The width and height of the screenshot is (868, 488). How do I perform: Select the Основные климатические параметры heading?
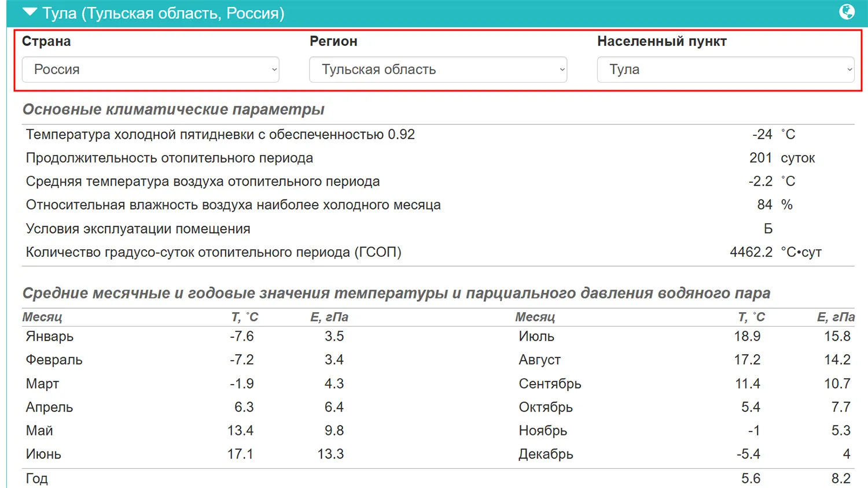pyautogui.click(x=173, y=109)
